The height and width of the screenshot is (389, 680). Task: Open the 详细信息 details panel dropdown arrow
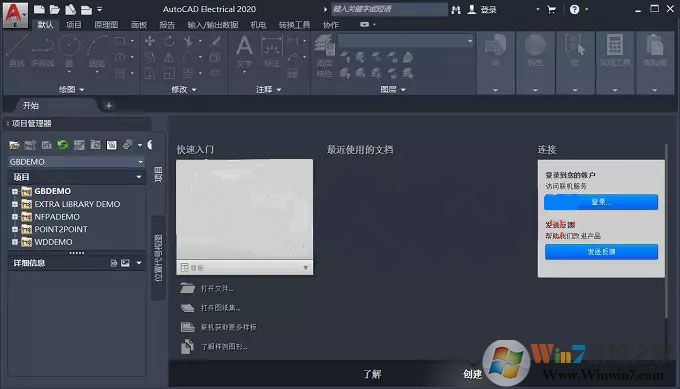[x=139, y=263]
